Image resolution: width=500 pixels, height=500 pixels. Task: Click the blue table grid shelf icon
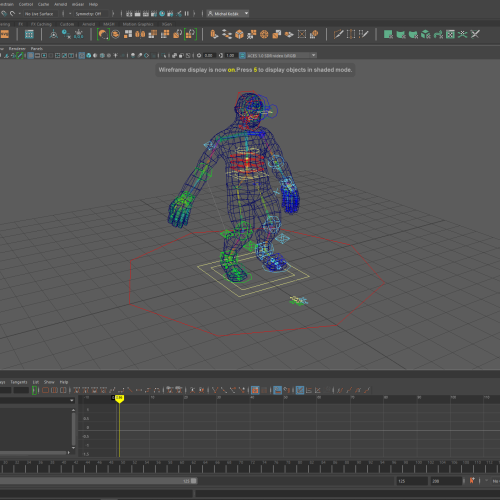tap(29, 34)
